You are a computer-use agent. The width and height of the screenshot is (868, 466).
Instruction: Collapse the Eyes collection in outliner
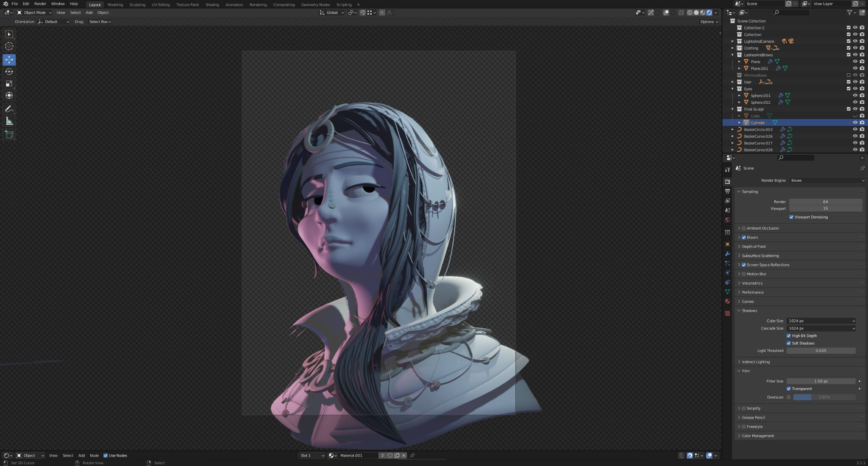(732, 89)
